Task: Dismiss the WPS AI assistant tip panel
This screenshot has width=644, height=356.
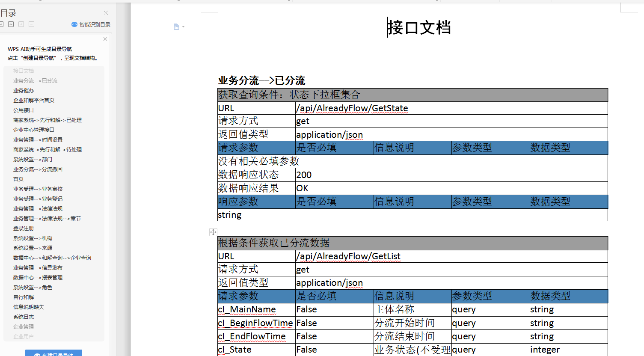Action: tap(105, 39)
